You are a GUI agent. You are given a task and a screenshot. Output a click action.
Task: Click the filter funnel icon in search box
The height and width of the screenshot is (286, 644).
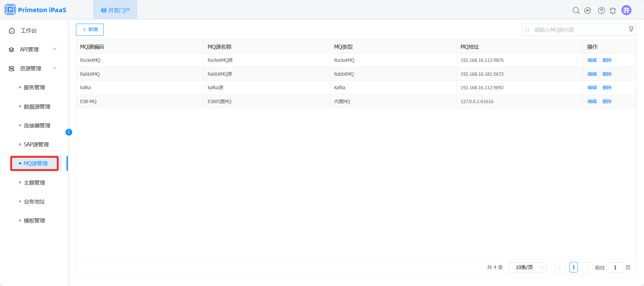pos(631,29)
